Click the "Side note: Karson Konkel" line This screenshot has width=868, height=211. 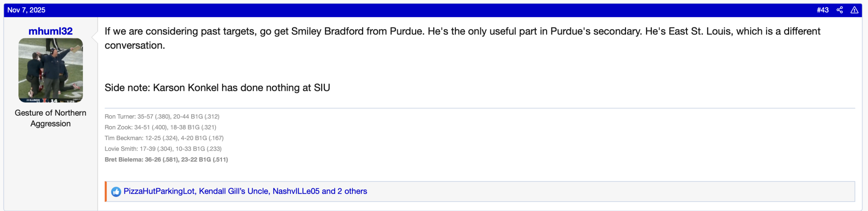217,88
